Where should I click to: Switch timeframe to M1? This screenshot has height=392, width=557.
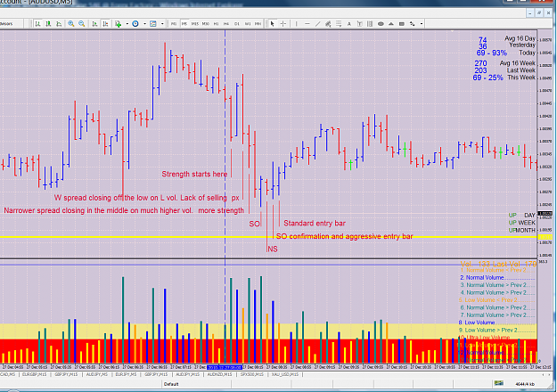click(x=174, y=24)
